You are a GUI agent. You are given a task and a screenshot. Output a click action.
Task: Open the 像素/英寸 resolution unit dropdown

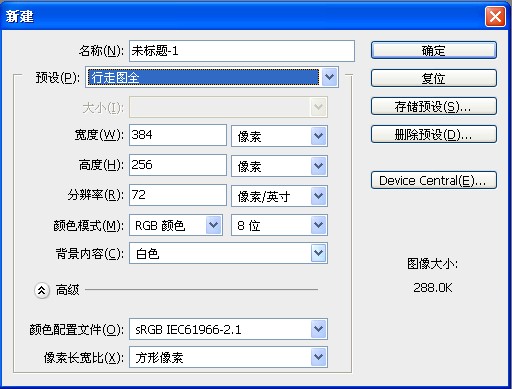click(279, 196)
